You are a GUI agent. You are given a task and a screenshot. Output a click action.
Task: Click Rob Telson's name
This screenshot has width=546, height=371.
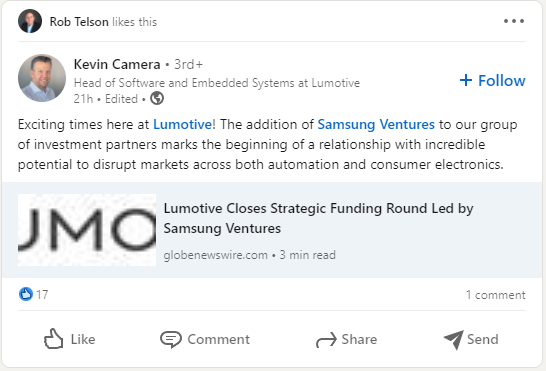click(x=79, y=22)
